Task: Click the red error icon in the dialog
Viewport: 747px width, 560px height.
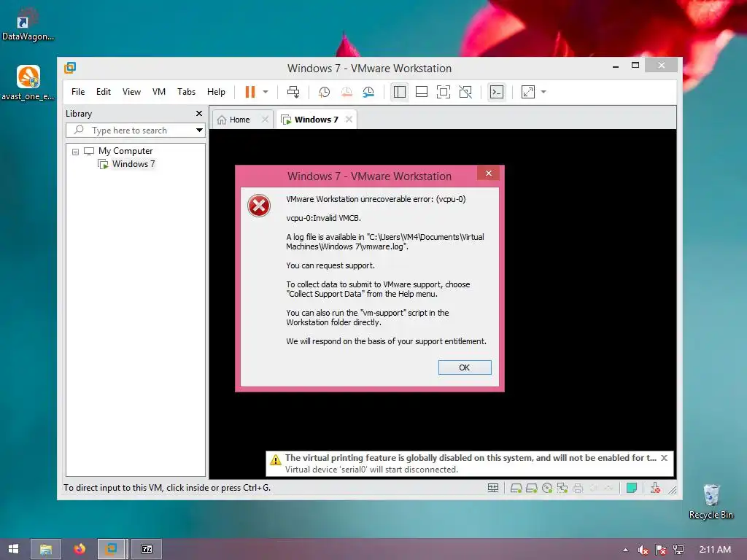Action: pos(259,206)
